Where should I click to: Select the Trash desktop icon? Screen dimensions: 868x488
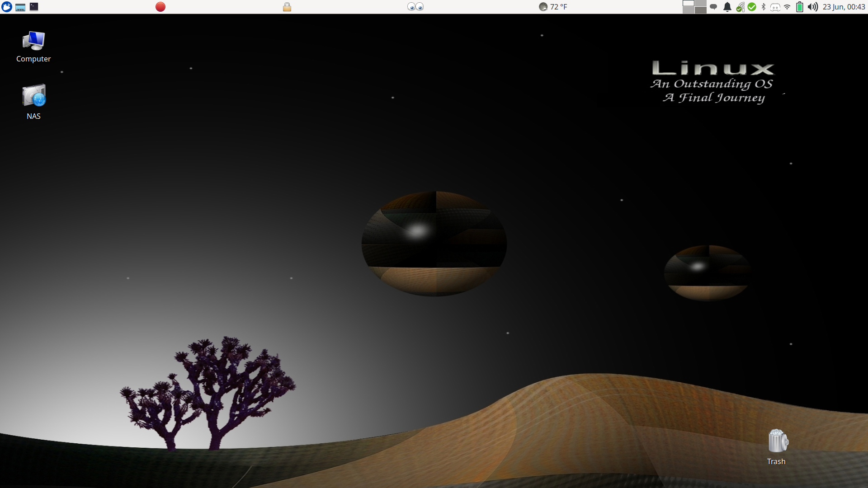777,447
